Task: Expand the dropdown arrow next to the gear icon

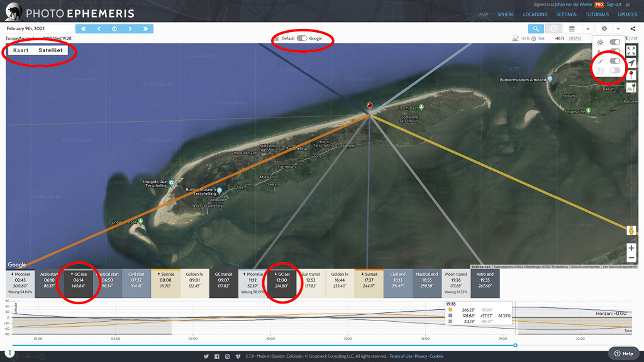Action: (618, 29)
